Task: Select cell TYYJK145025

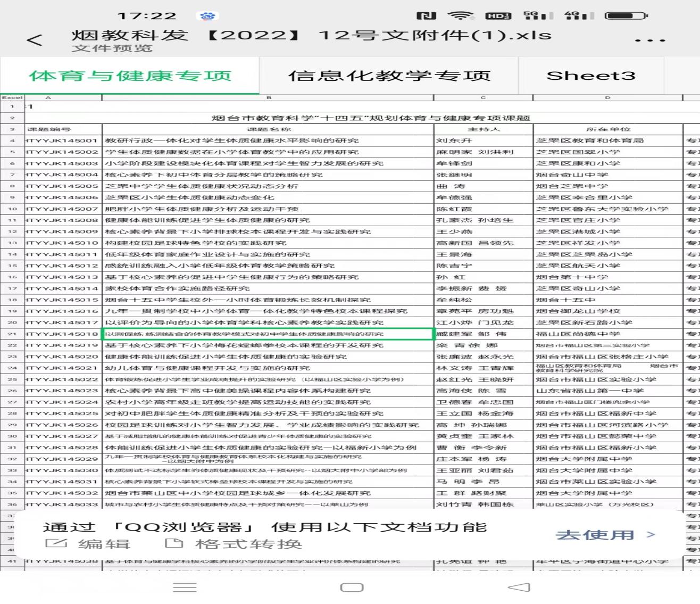Action: pyautogui.click(x=63, y=413)
